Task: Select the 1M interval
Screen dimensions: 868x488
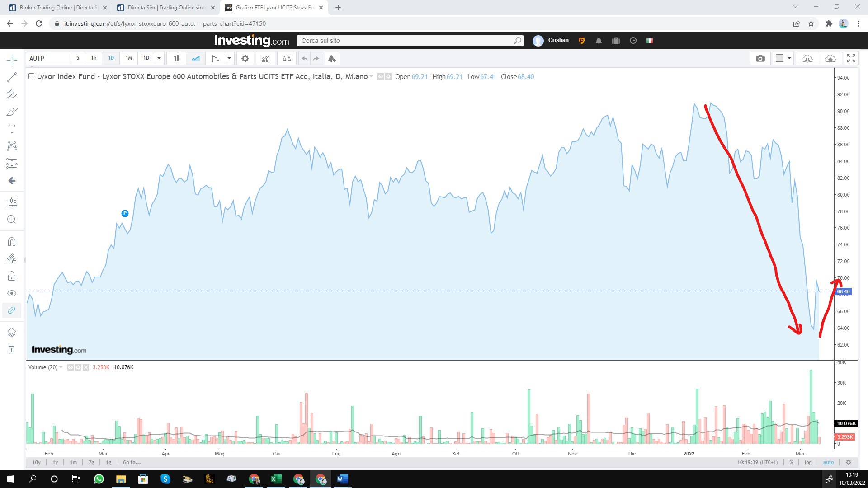Action: [128, 58]
